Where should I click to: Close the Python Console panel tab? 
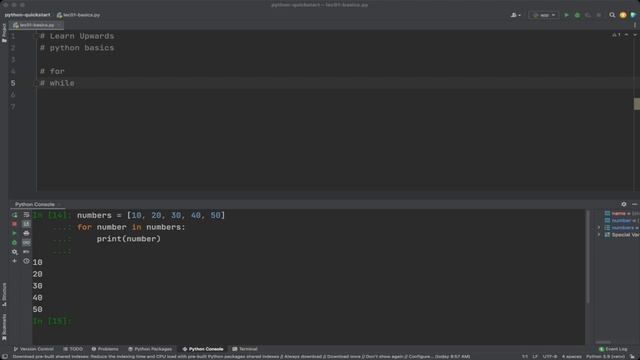pyautogui.click(x=59, y=204)
